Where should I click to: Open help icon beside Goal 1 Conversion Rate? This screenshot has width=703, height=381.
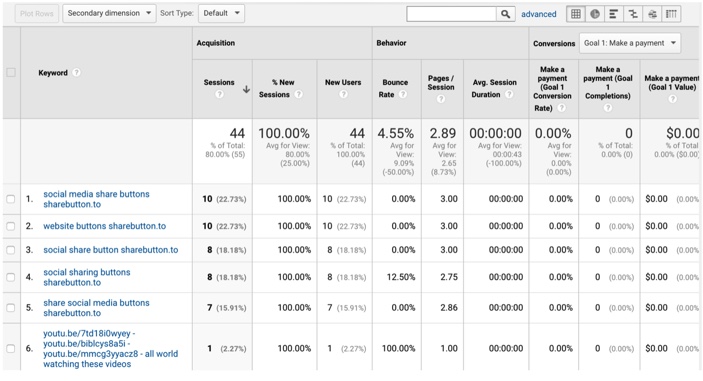[x=561, y=108]
